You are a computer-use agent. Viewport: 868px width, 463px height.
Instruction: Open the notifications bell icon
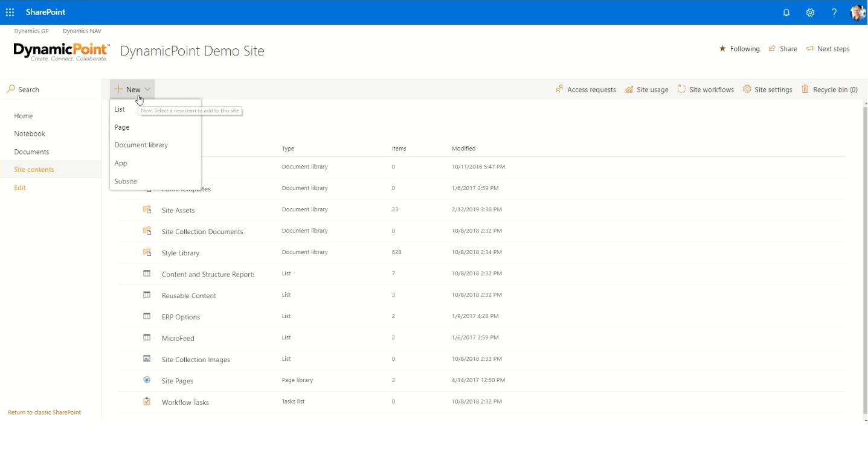coord(786,12)
